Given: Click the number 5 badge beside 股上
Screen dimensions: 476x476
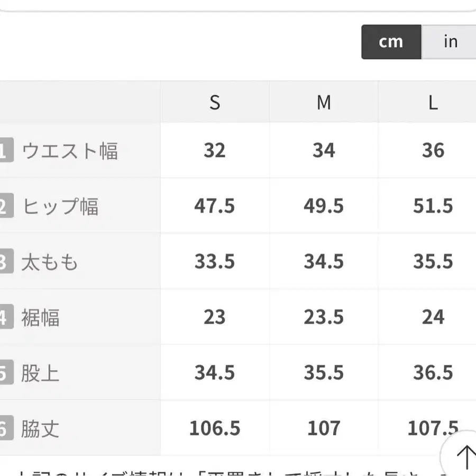Looking at the screenshot, I should [5, 373].
